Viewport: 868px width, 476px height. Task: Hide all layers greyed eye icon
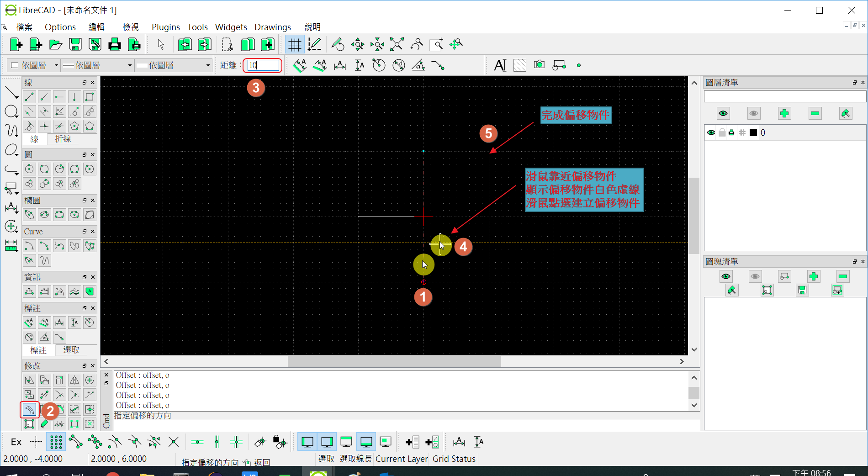coord(754,113)
